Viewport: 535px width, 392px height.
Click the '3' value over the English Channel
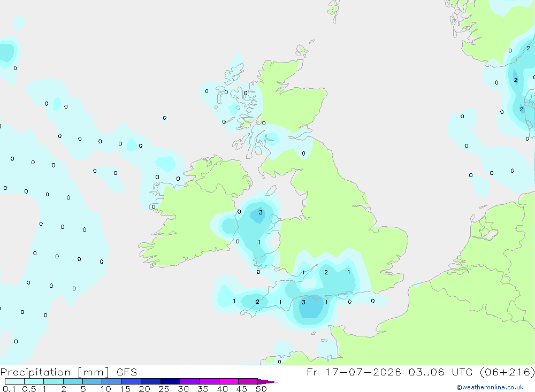click(303, 302)
